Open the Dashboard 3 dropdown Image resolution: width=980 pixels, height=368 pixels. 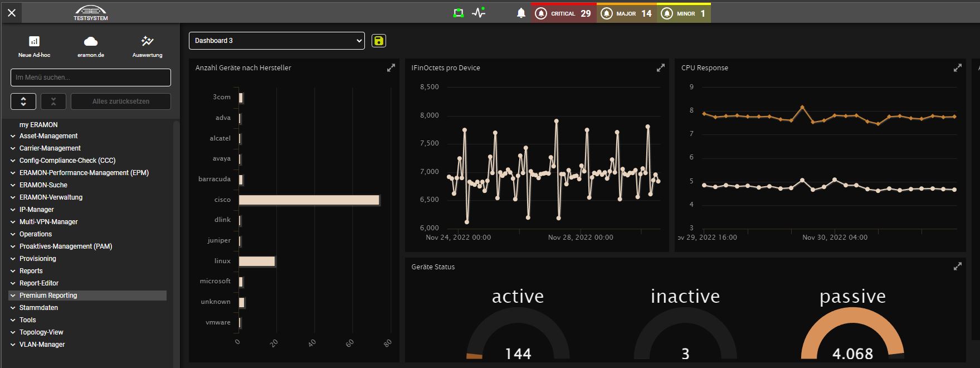(276, 41)
